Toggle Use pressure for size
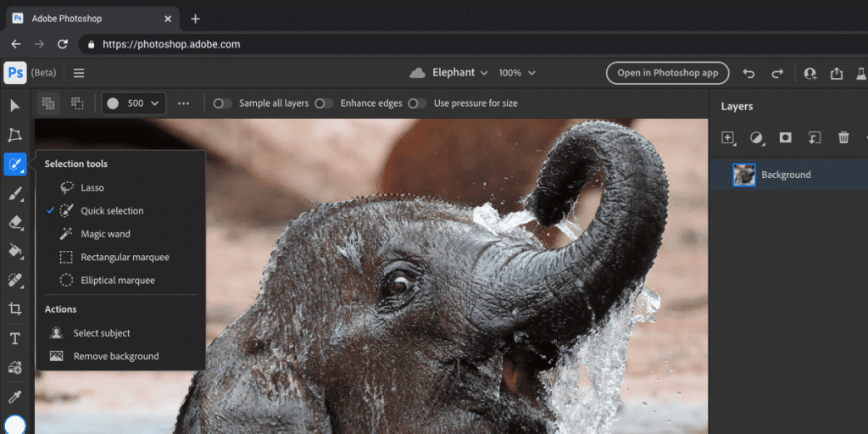868x434 pixels. [416, 103]
